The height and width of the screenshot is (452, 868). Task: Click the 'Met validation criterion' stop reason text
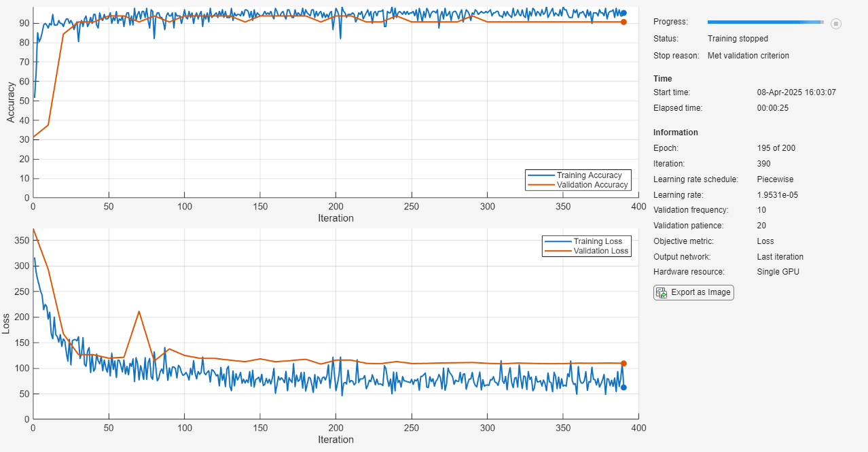click(748, 56)
